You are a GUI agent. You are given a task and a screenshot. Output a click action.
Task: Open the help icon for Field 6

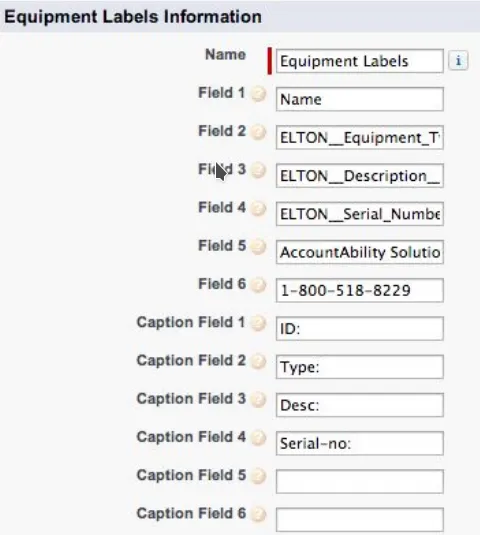(x=258, y=285)
